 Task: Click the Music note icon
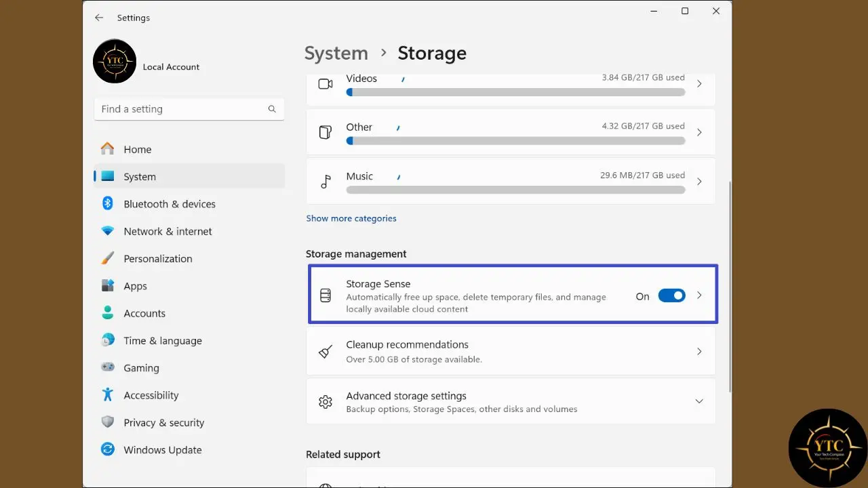(325, 182)
